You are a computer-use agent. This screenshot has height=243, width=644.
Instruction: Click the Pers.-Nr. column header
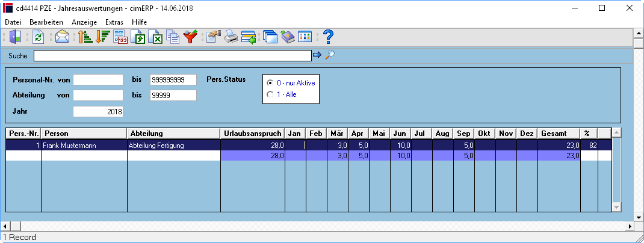point(24,134)
